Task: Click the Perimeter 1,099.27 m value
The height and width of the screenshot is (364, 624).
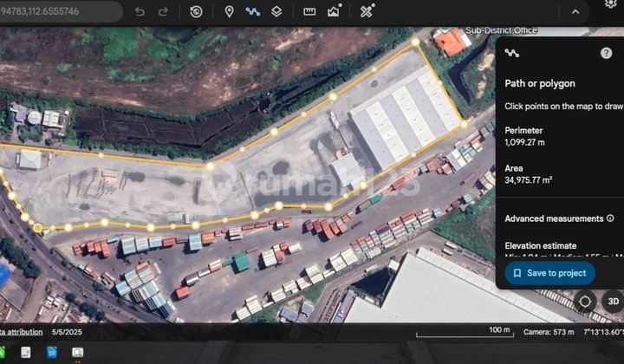Action: click(x=524, y=142)
